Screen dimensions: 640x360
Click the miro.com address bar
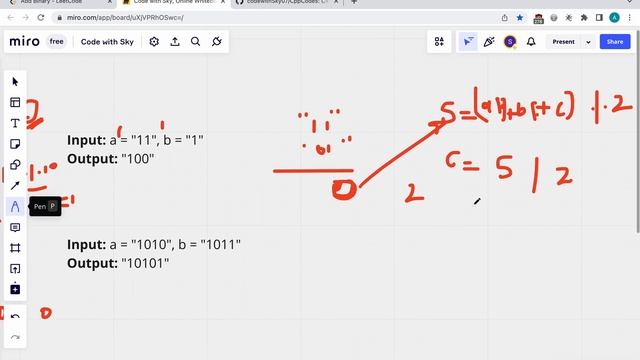[x=278, y=18]
